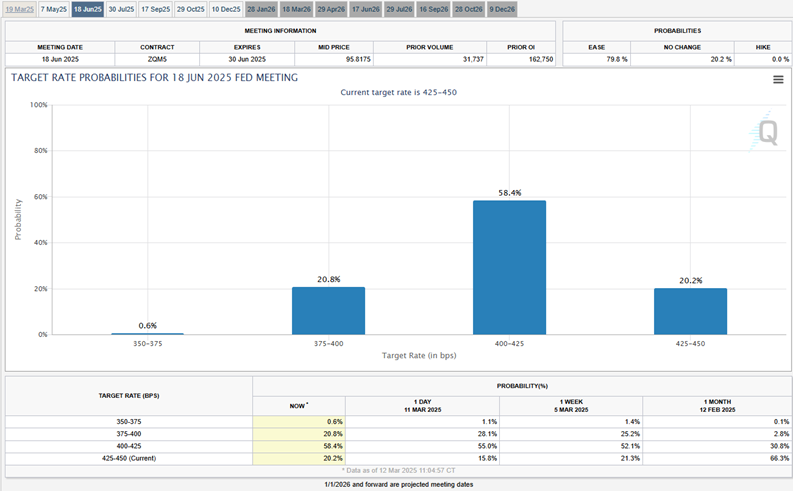Open the 29 Apr26 meeting tab
The width and height of the screenshot is (793, 491).
tap(331, 8)
